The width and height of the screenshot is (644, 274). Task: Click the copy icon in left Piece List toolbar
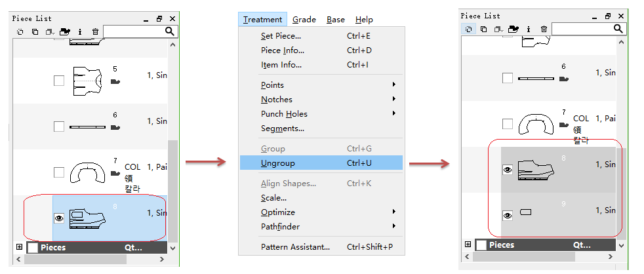click(35, 31)
